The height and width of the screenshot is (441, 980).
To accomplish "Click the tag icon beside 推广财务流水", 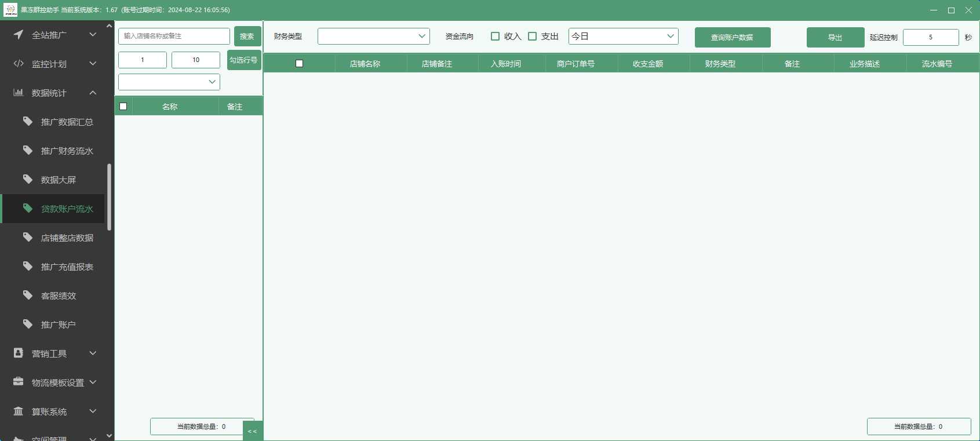I will pos(28,151).
